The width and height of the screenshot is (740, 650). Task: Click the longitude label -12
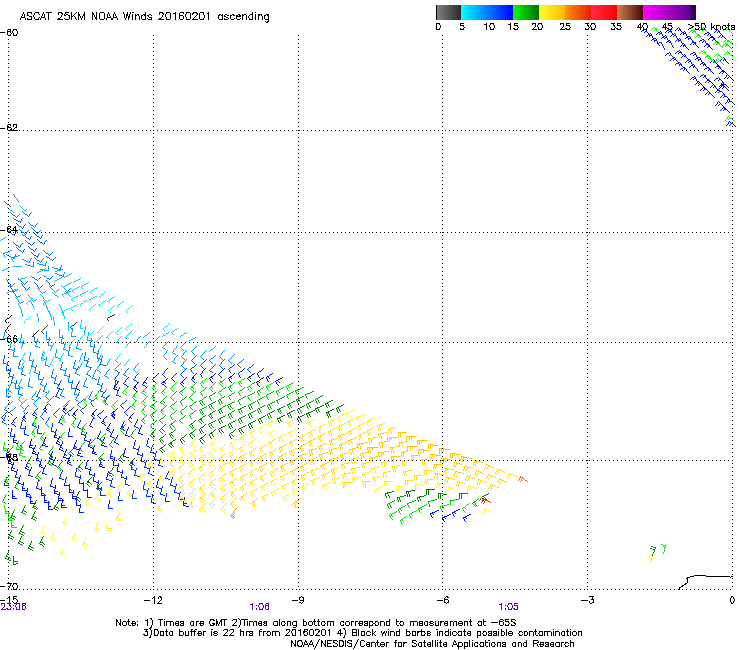click(x=153, y=600)
